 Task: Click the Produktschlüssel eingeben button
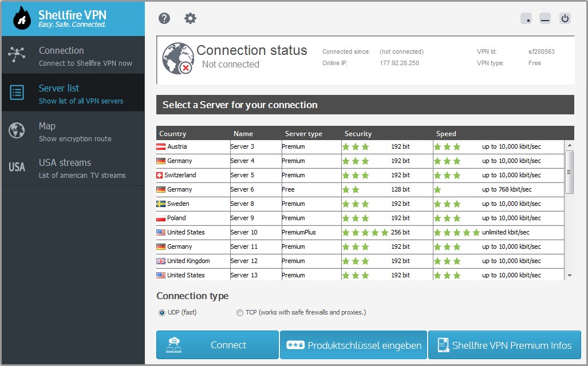[x=353, y=345]
